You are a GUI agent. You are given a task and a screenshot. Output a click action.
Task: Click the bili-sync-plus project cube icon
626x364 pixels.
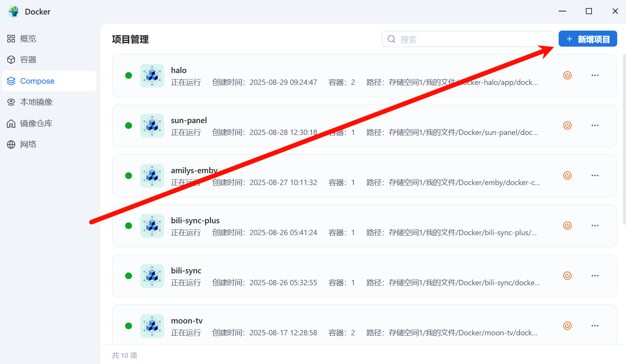point(152,226)
